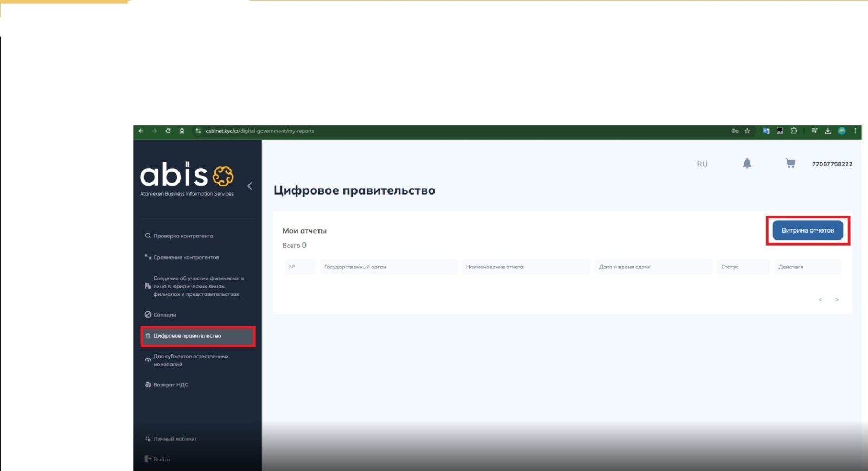The image size is (868, 471).
Task: Click the browser address bar URL
Action: 259,131
